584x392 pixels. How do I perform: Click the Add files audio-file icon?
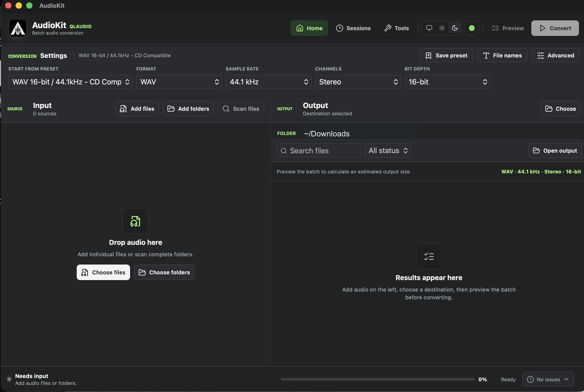click(123, 109)
